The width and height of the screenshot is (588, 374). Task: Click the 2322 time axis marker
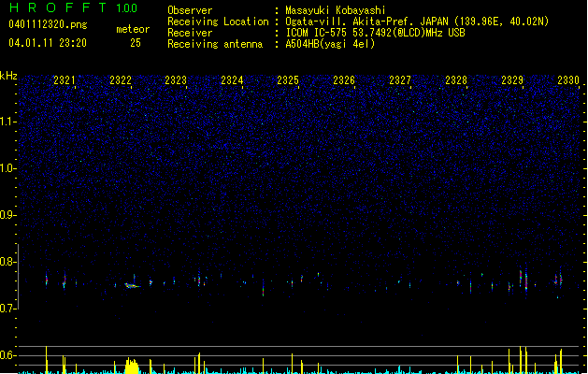click(121, 80)
